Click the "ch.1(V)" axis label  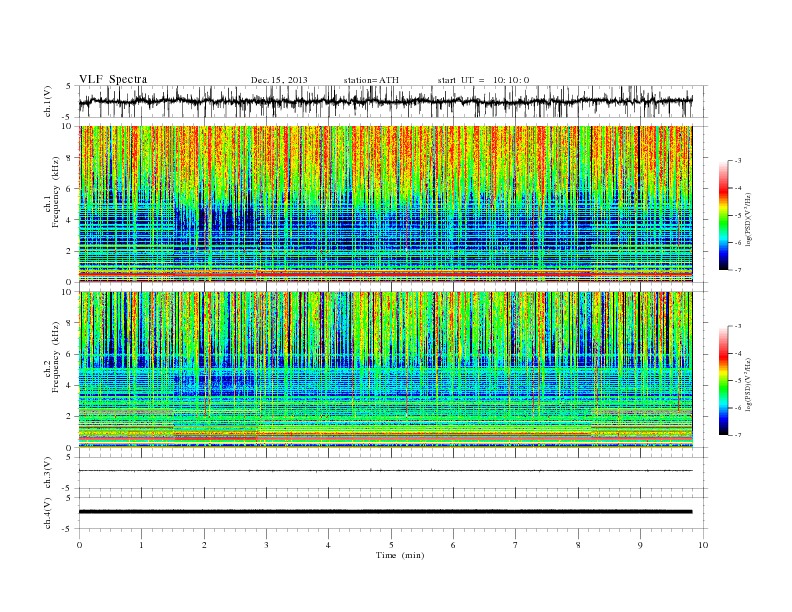click(47, 101)
